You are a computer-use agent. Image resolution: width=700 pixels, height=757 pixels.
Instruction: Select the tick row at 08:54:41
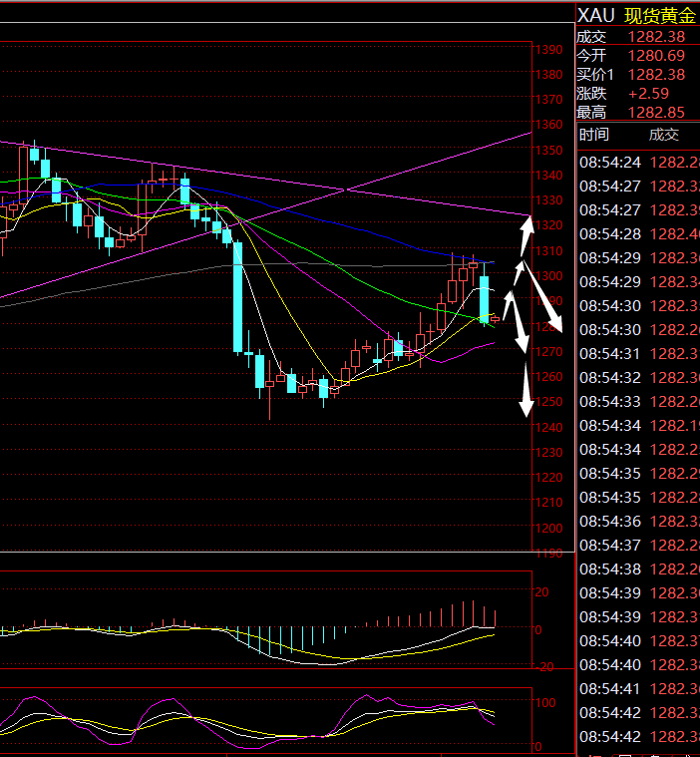click(638, 688)
